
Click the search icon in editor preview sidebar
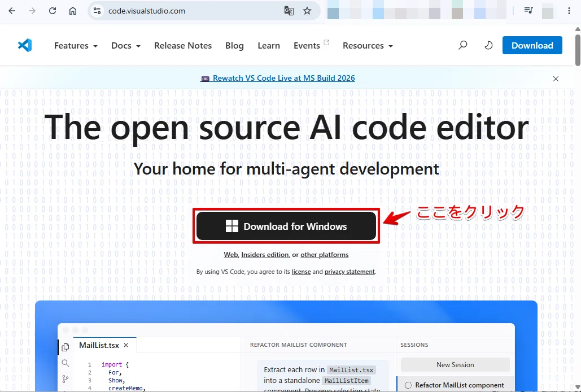tap(65, 363)
